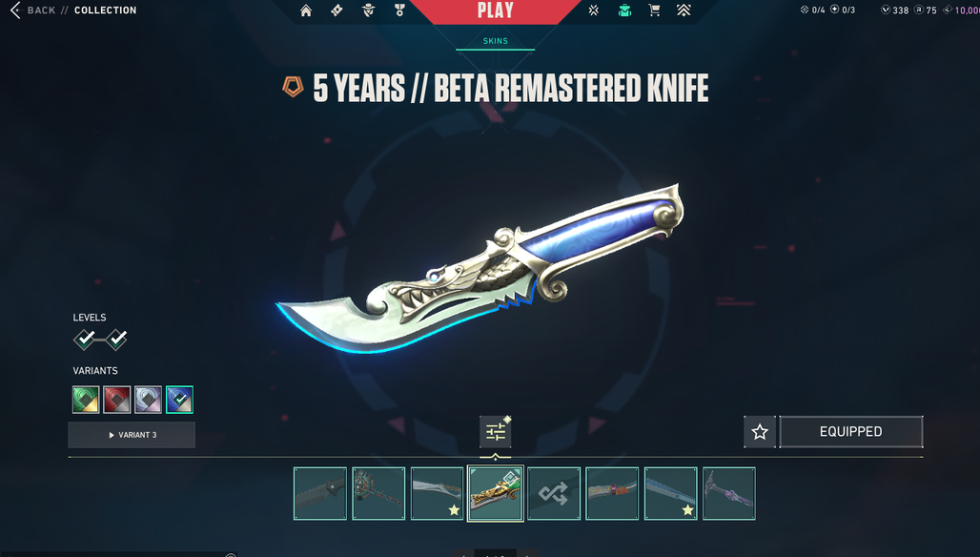Open the Premier chevrons icon
Image resolution: width=980 pixels, height=557 pixels.
pyautogui.click(x=684, y=10)
